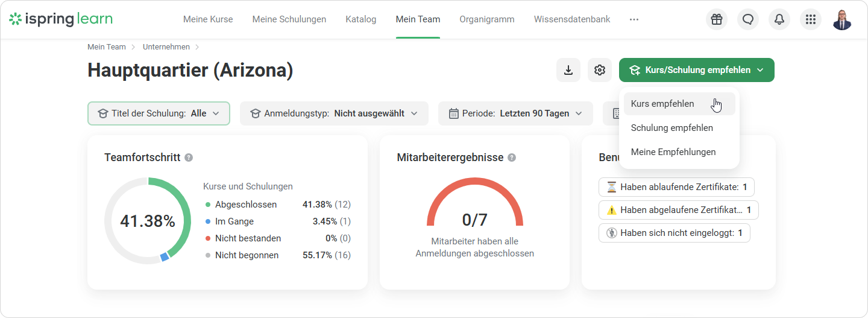Click the Kurs/Schulung empfehlen button
Screen dimensions: 868x318
[696, 70]
